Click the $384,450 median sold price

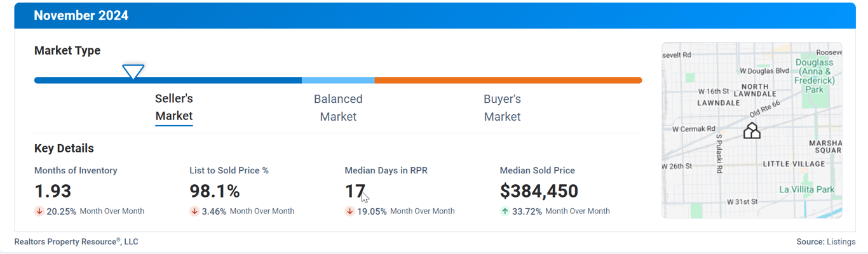539,191
